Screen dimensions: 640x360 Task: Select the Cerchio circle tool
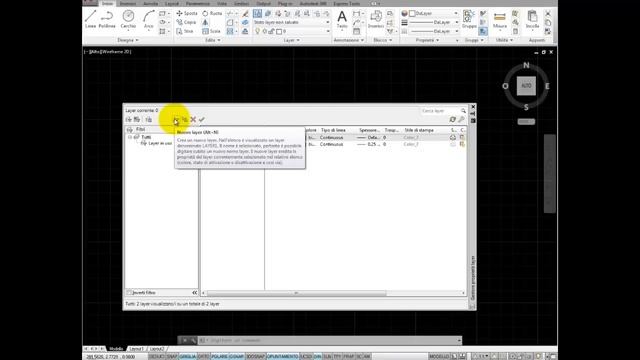click(128, 19)
